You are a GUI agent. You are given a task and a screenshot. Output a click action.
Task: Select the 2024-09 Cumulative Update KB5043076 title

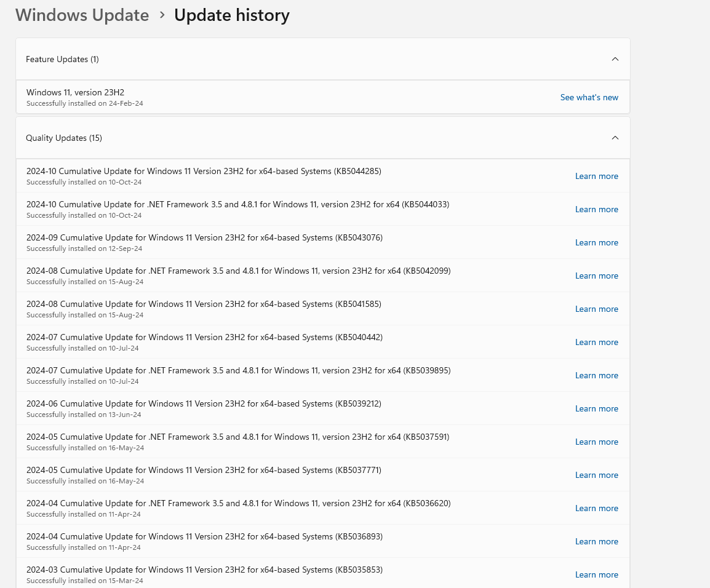[x=204, y=237]
